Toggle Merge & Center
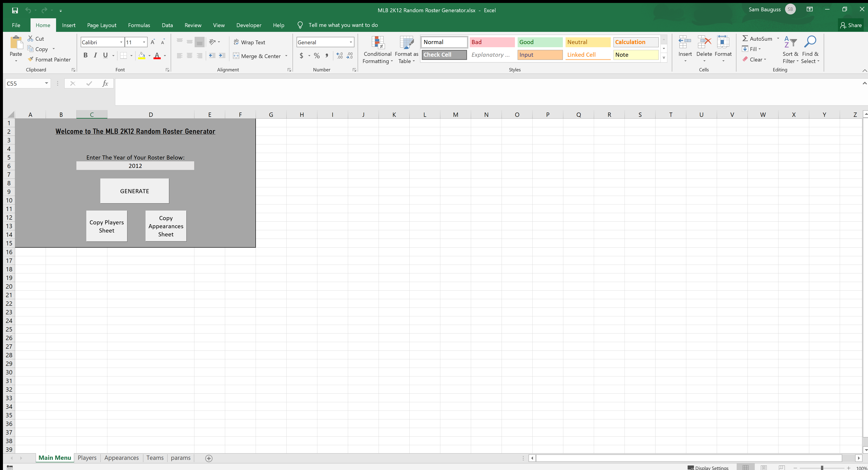 tap(257, 56)
